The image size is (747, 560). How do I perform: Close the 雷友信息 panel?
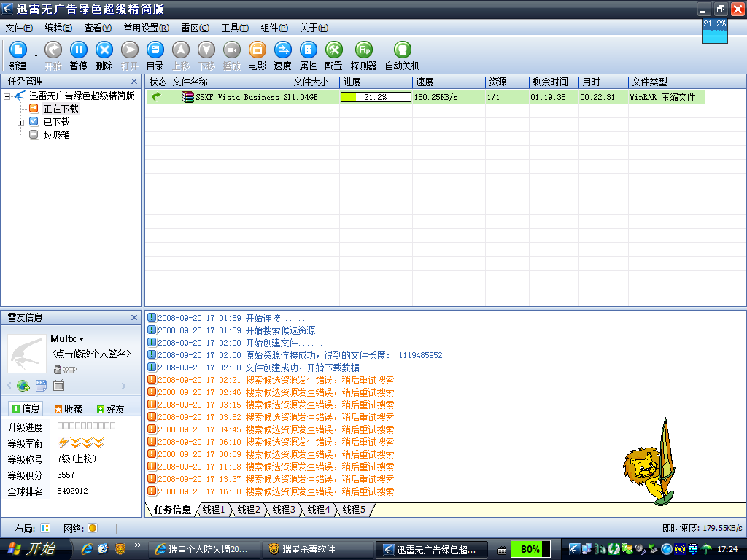tap(134, 318)
